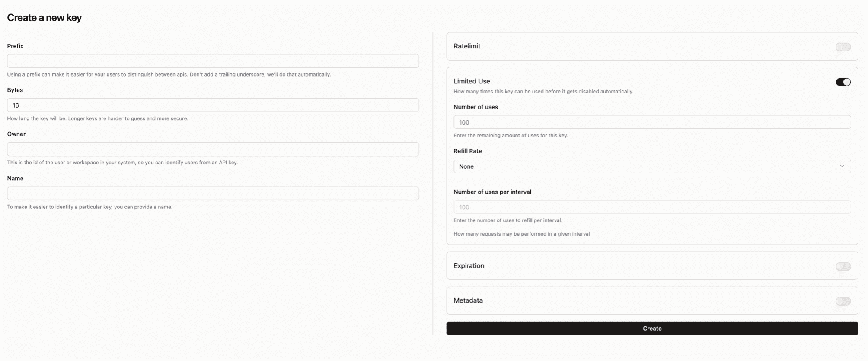
Task: Disable the Limited Use toggle
Action: coord(843,82)
